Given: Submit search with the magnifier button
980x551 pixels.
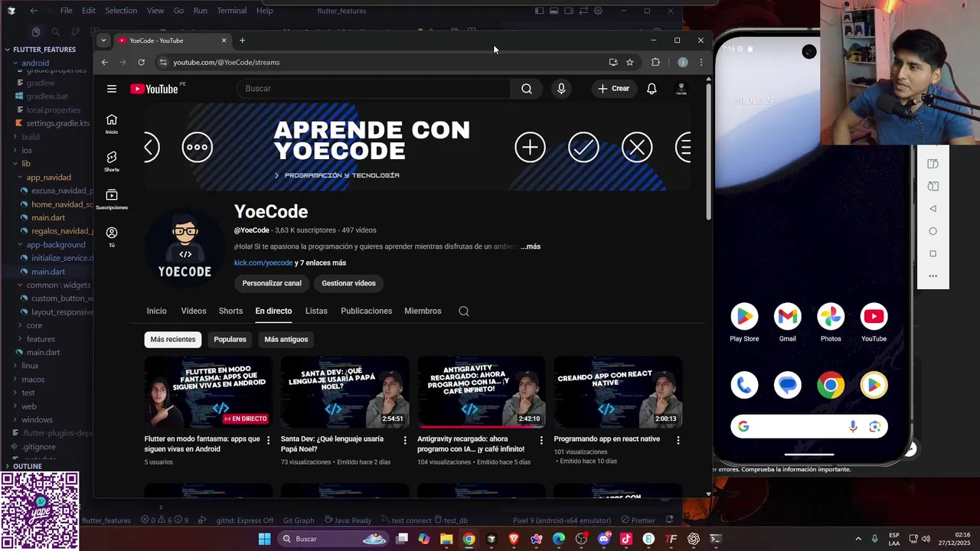Looking at the screenshot, I should tap(527, 89).
